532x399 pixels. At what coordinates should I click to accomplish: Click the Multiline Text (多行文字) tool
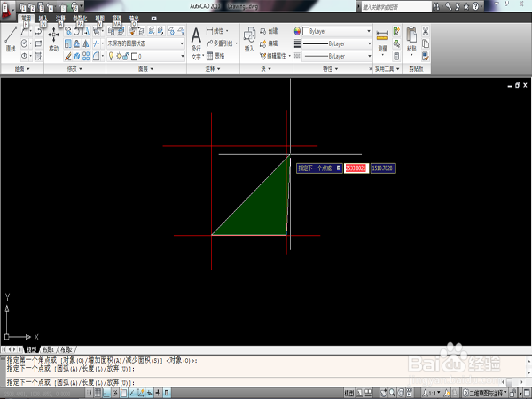tap(196, 44)
